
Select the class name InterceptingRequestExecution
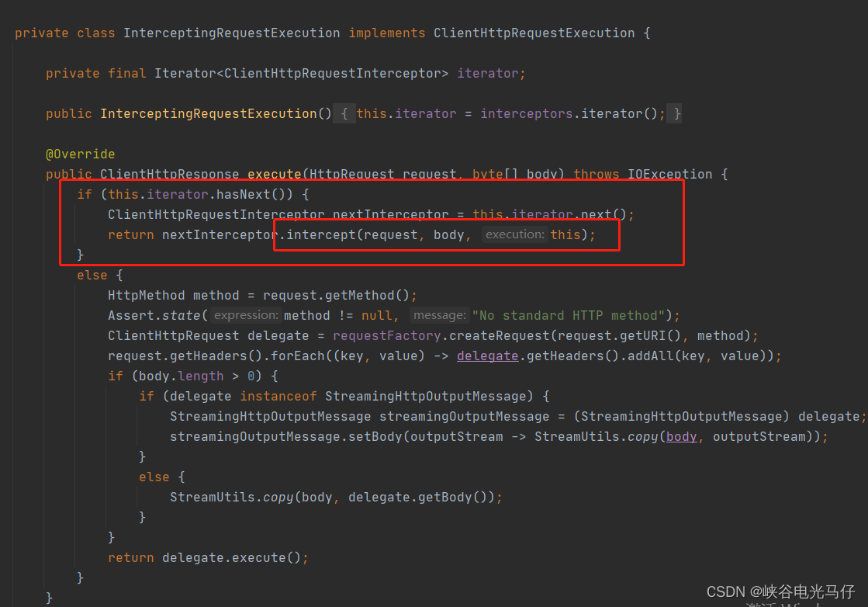pos(233,33)
